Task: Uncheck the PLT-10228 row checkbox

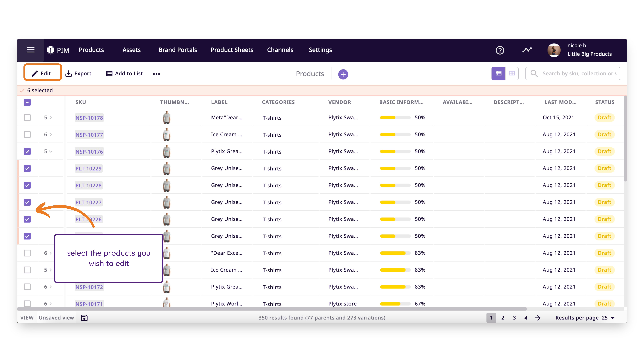Action: click(x=27, y=185)
